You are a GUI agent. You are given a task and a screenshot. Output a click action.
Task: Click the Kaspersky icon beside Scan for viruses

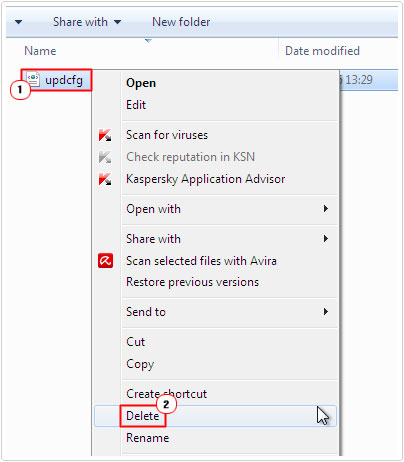click(105, 135)
